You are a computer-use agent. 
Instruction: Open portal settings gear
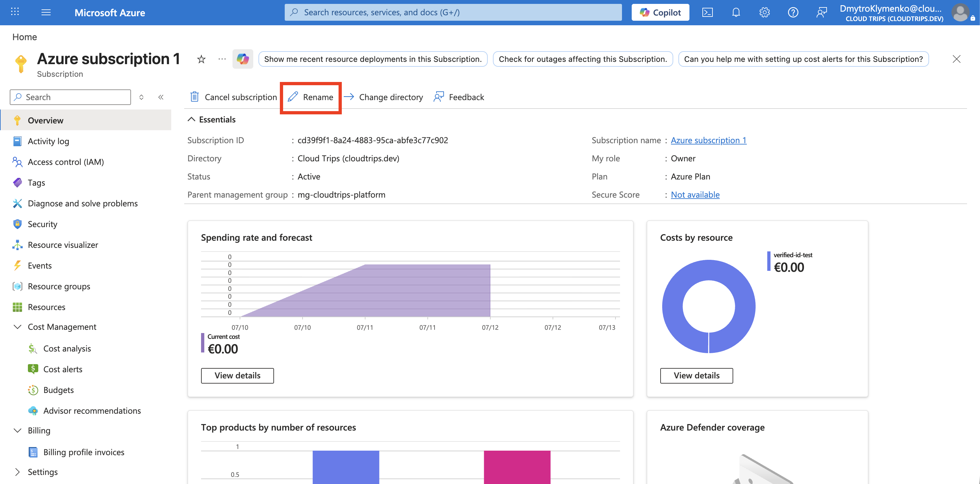pos(764,13)
